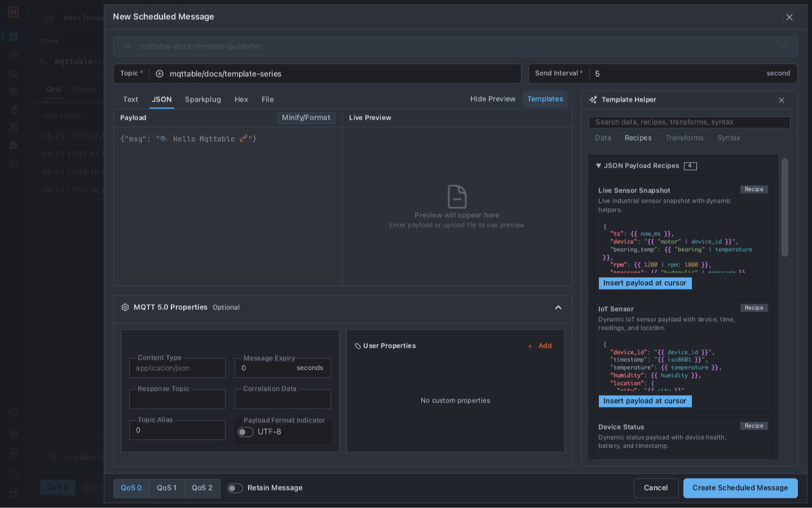Viewport: 812px width, 508px height.
Task: Switch to the Sparkplug payload tab
Action: pyautogui.click(x=203, y=100)
